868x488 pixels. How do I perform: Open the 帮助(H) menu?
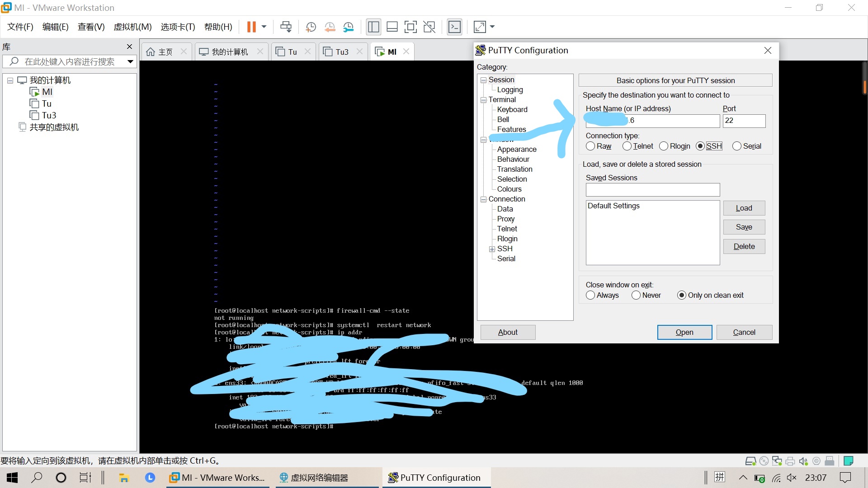[218, 27]
